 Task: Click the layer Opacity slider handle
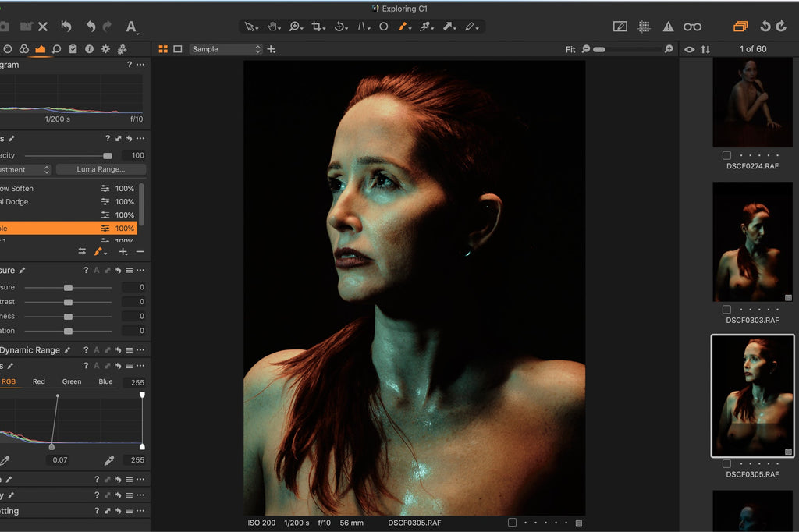[107, 155]
